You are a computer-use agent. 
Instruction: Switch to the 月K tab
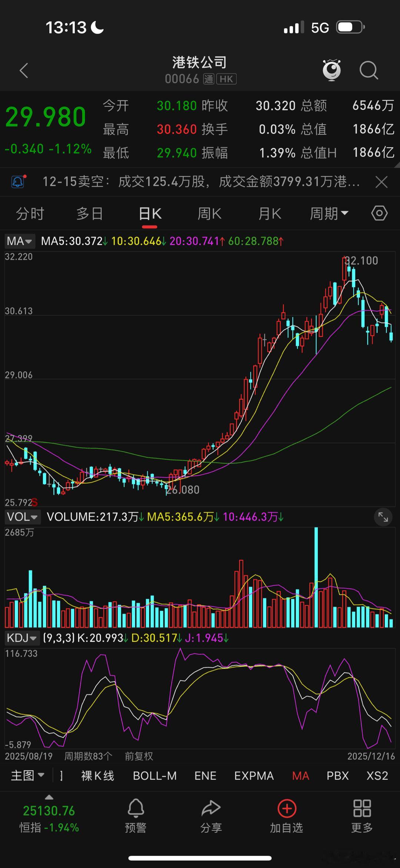click(270, 214)
